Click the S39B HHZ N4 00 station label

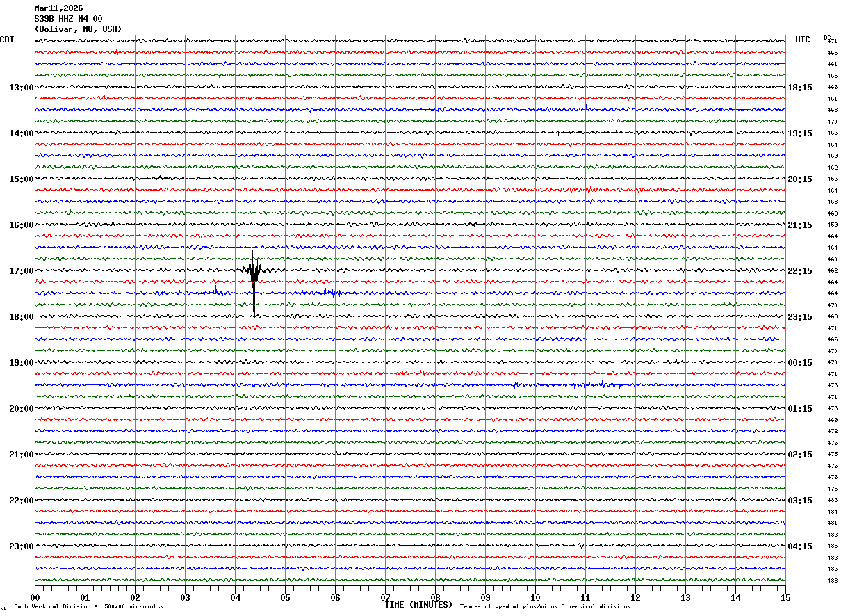(68, 19)
